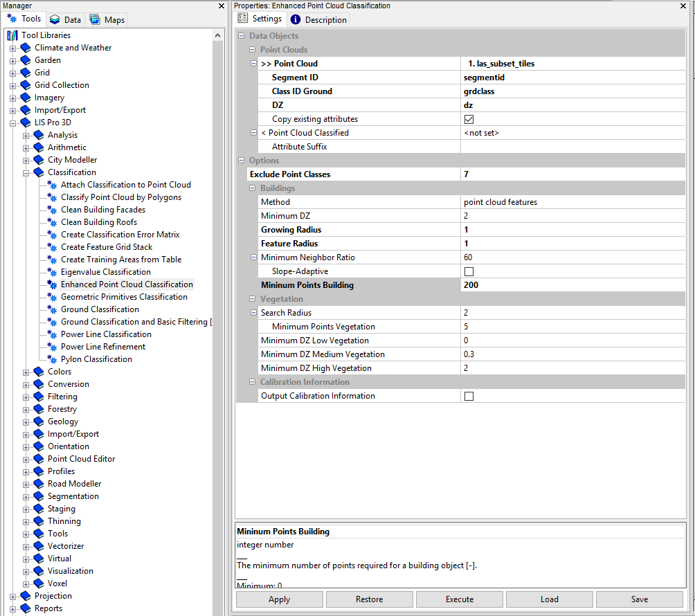Screen dimensions: 695x616
Task: Select the Point Cloud las_subset_tiles value
Action: click(572, 64)
